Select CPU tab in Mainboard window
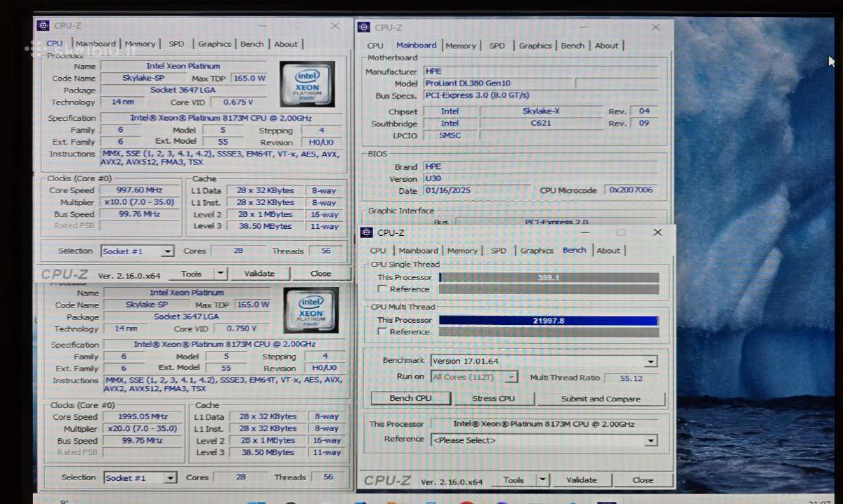This screenshot has height=504, width=843. point(375,46)
